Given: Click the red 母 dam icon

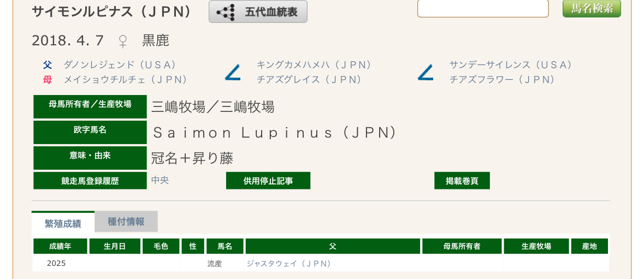Looking at the screenshot, I should pyautogui.click(x=48, y=80).
